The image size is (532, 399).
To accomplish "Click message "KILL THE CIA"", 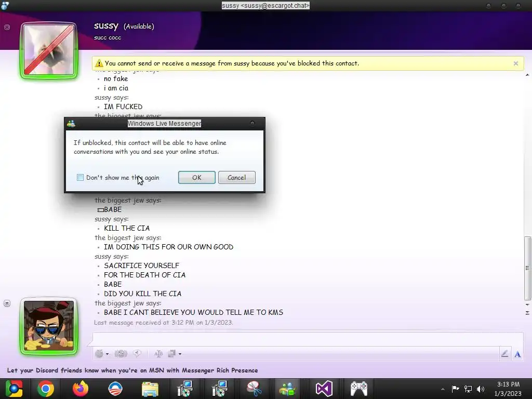I will [x=127, y=229].
